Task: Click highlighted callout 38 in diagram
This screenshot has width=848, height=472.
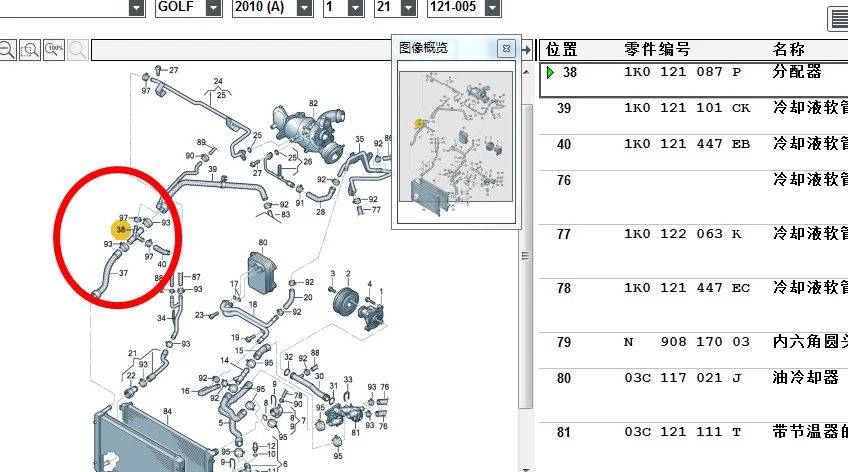Action: click(x=121, y=230)
